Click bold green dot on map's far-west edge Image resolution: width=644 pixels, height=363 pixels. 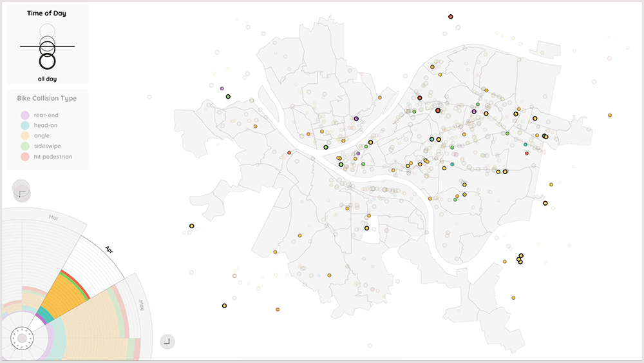(x=228, y=97)
